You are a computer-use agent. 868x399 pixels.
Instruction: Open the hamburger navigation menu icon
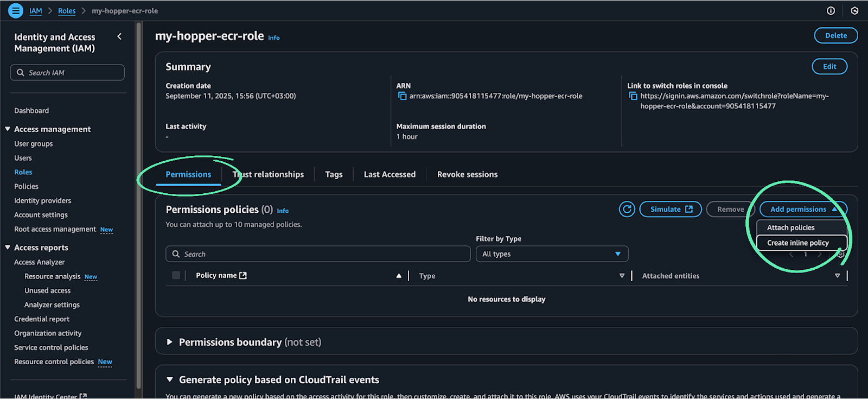tap(16, 10)
